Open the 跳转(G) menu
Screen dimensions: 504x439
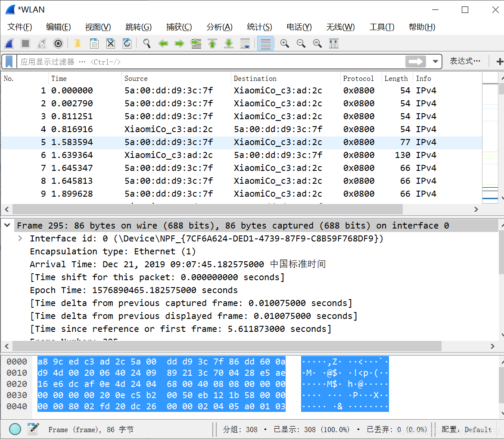pos(138,27)
